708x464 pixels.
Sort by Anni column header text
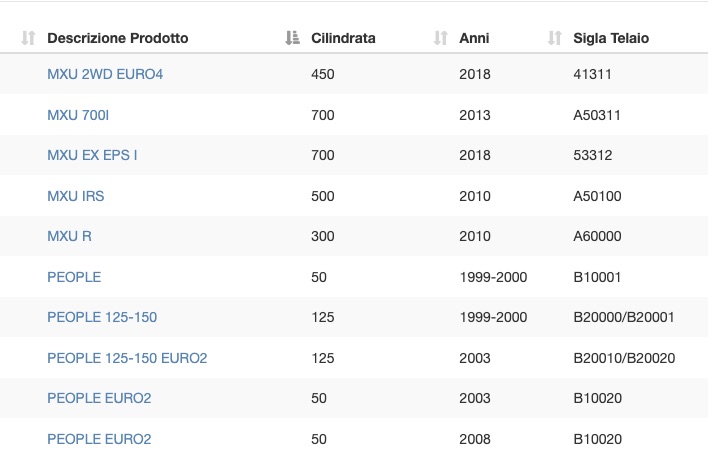pos(474,38)
